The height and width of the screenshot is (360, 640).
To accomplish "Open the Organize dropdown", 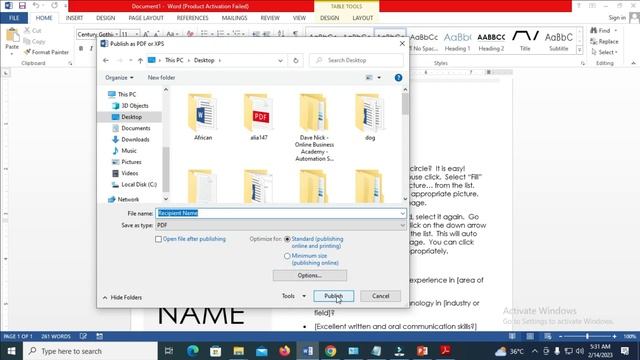I will tap(119, 78).
